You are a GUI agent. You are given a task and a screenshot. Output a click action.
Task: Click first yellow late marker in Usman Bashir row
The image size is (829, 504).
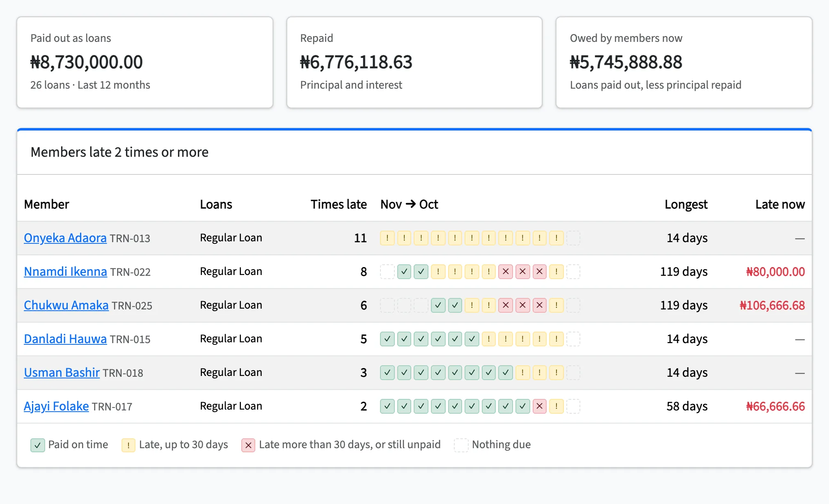click(x=522, y=373)
